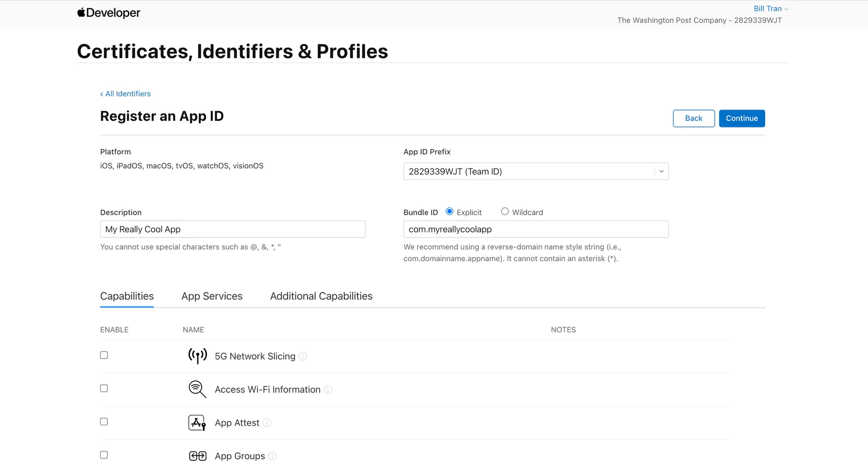Click the App Groups label
The image size is (868, 468).
coord(240,457)
